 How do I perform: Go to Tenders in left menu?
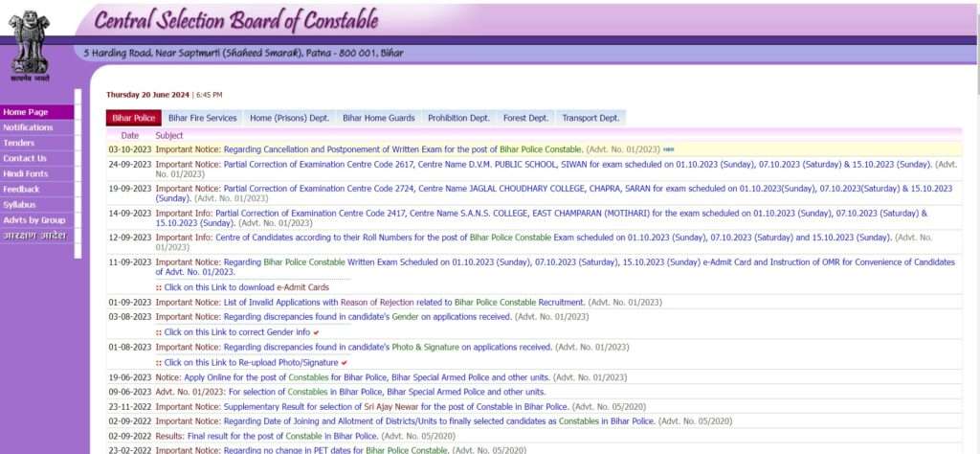[x=19, y=143]
